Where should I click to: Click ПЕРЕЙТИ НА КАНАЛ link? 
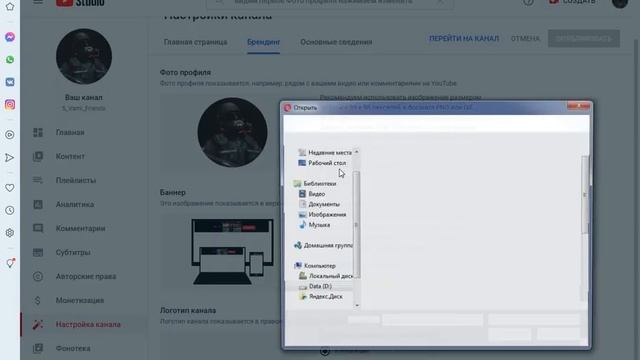coord(464,38)
